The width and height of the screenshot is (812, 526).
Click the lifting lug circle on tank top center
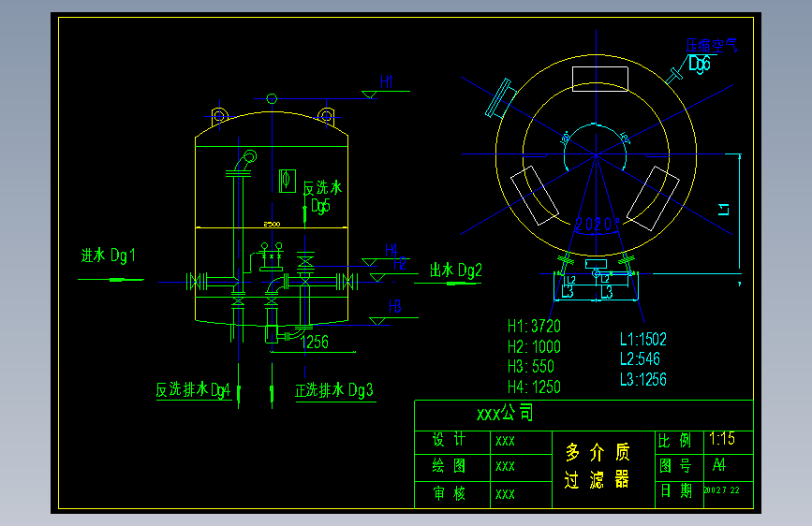pos(272,98)
